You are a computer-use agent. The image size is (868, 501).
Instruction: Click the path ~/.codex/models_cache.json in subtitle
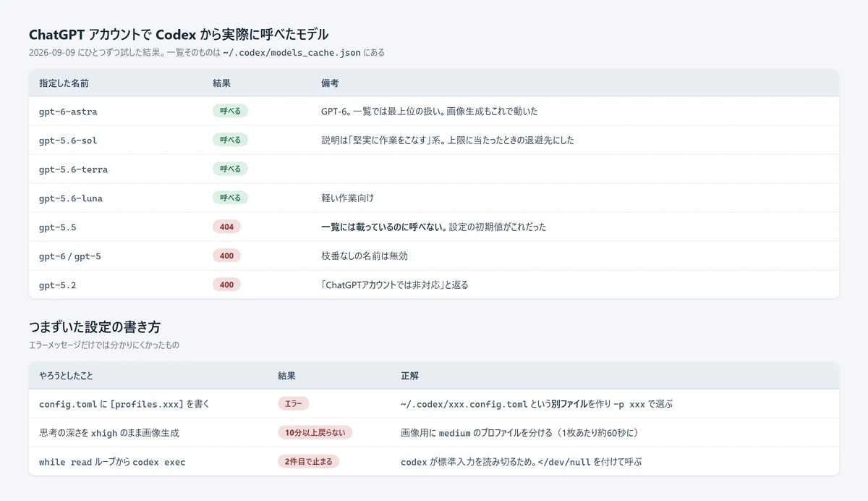click(x=292, y=53)
